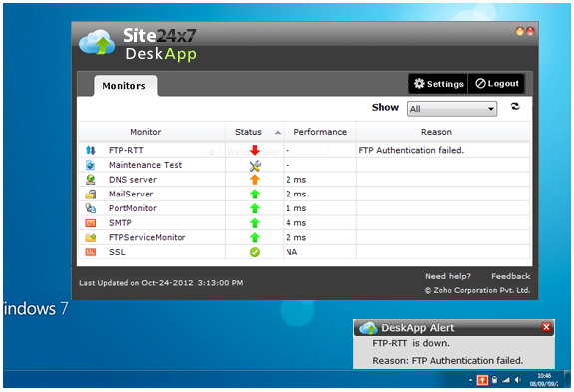Click the taskbar clock
The width and height of the screenshot is (574, 392).
(x=544, y=380)
